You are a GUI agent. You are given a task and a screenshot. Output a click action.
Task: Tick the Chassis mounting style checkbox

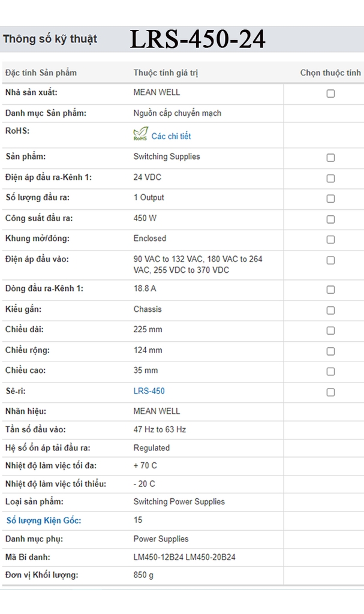click(330, 311)
